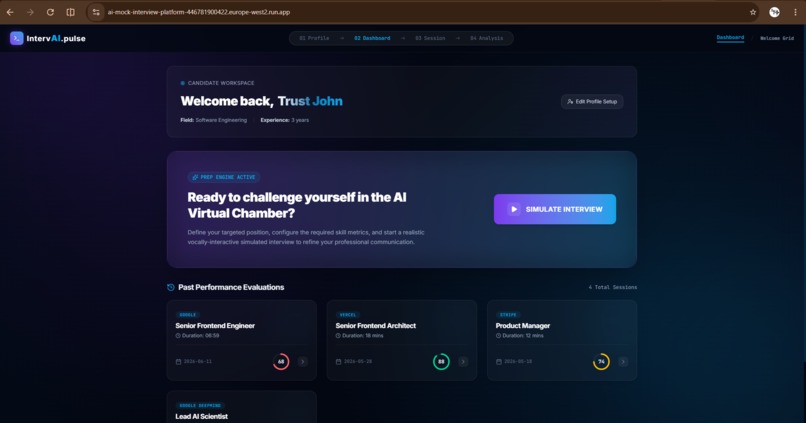Click the Google tag on first card
Viewport: 806px width, 423px height.
pos(188,315)
